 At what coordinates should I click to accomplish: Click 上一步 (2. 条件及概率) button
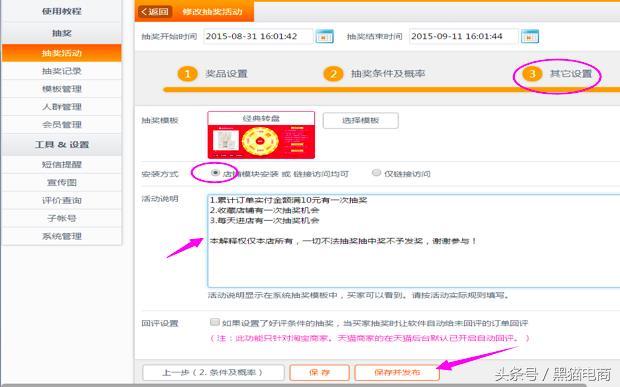tap(213, 372)
